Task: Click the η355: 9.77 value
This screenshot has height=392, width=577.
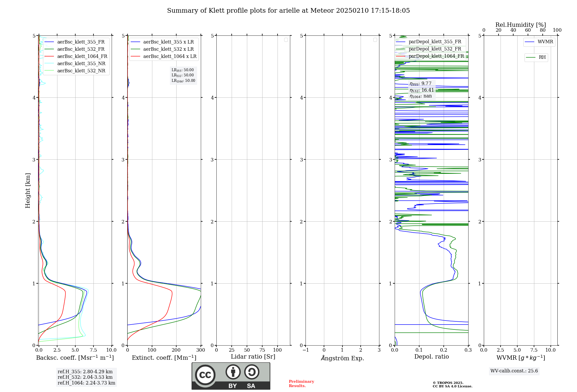Action: coord(421,84)
